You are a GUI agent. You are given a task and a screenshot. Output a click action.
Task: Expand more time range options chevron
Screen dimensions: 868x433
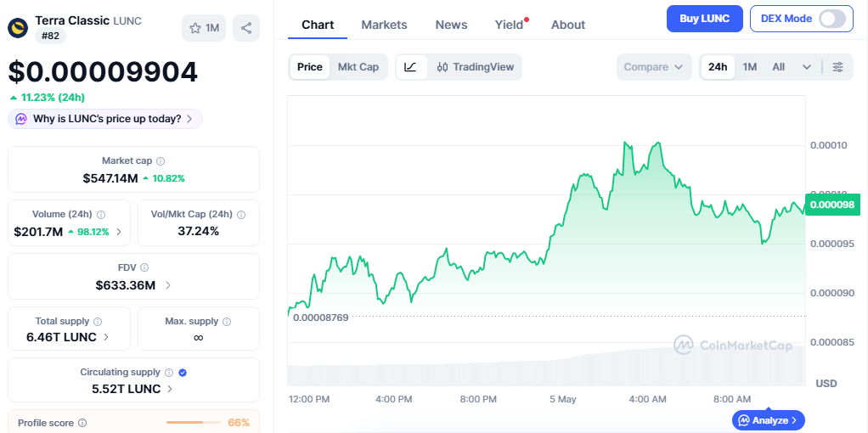pos(807,67)
